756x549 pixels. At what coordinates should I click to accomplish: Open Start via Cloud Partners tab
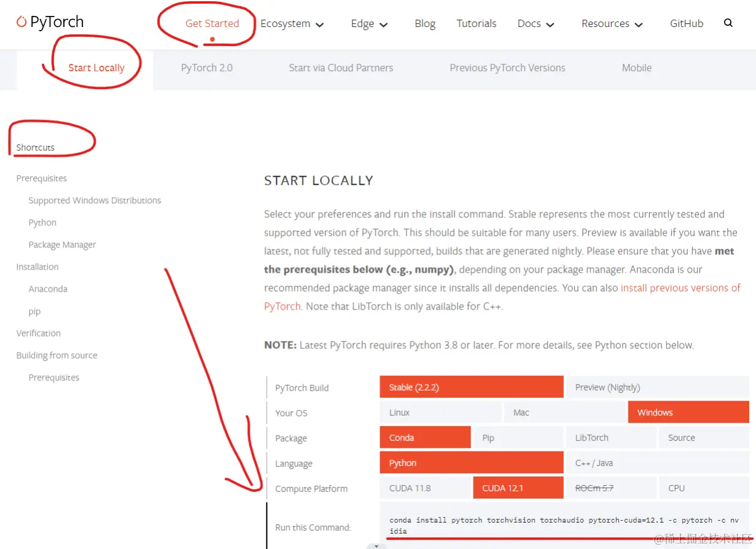[x=341, y=68]
